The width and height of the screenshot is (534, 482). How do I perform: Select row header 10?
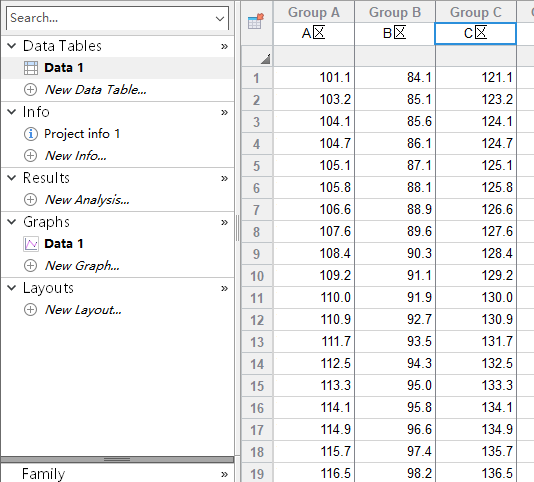257,276
